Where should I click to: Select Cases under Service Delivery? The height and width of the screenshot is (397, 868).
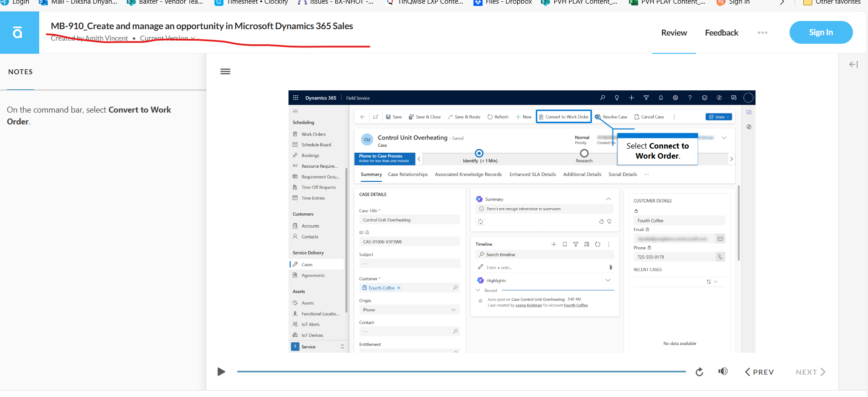pos(307,265)
